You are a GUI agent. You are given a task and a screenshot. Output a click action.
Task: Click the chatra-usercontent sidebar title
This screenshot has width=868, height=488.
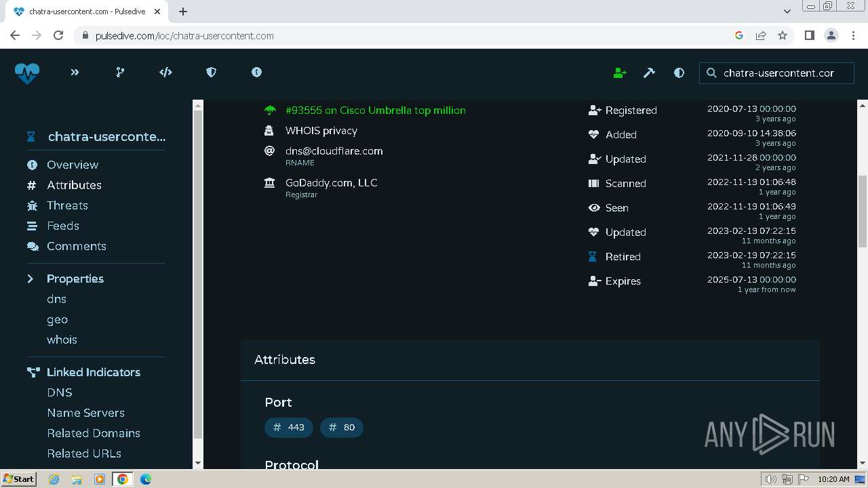(x=106, y=136)
